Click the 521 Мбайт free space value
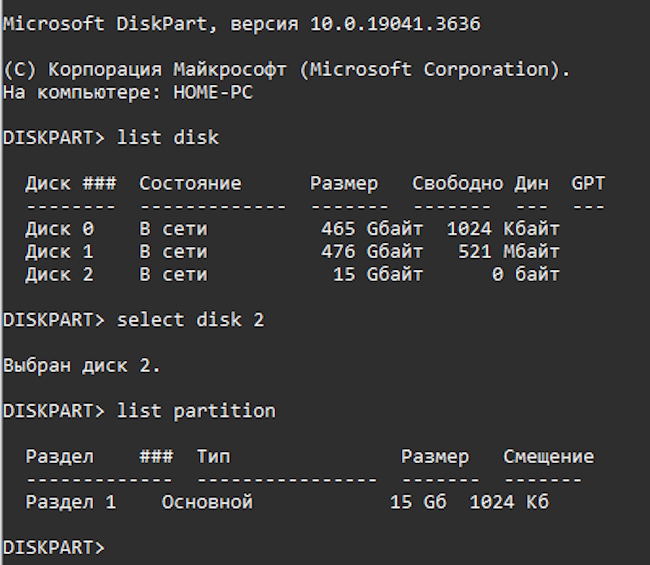650x565 pixels. 509,252
